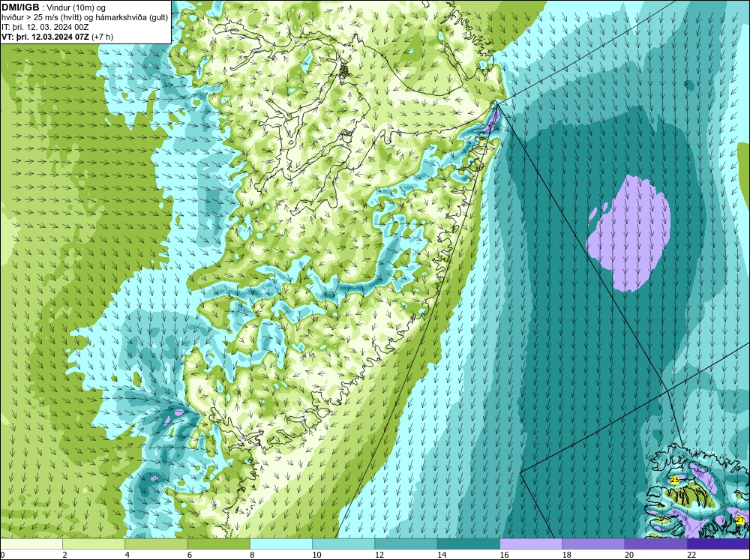Click the above 22 m/s indigo legend swatch

coord(718,544)
